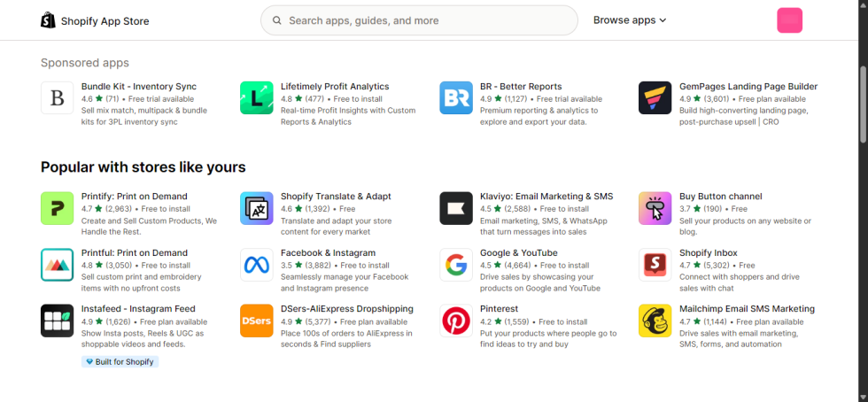Click the Google & YouTube app icon
The image size is (868, 402).
[456, 265]
